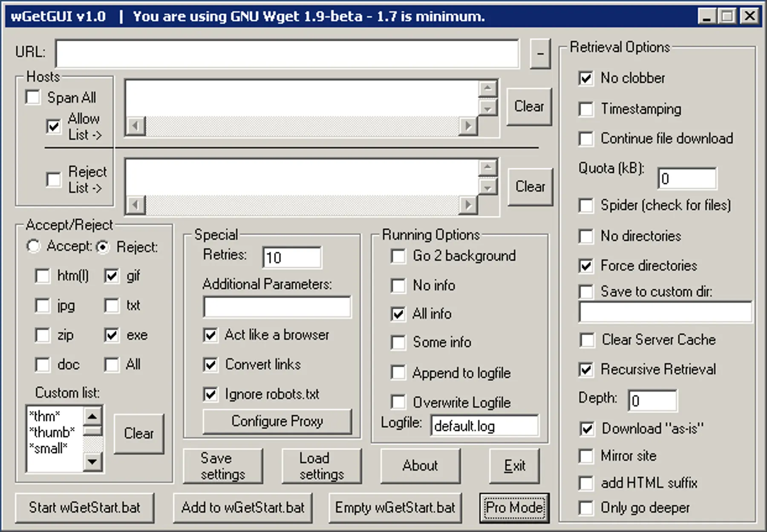Enable the Mirror site option

pyautogui.click(x=586, y=456)
